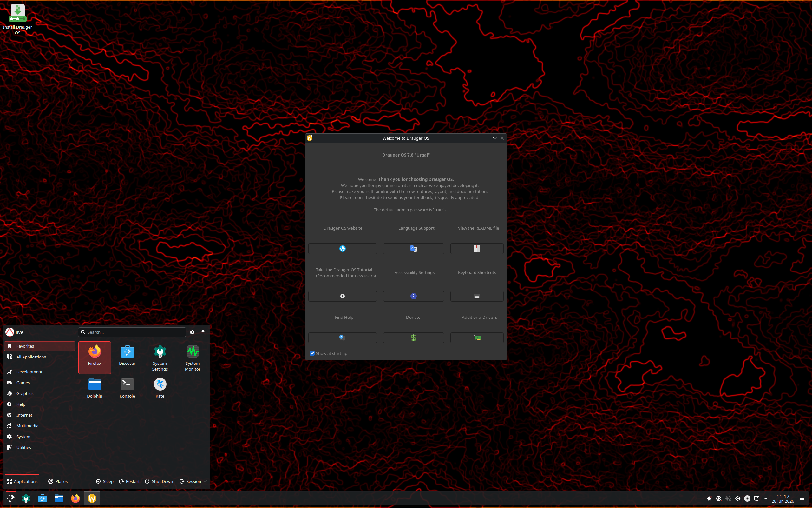Image resolution: width=812 pixels, height=508 pixels.
Task: Click muted audio volume tray icon
Action: 728,498
